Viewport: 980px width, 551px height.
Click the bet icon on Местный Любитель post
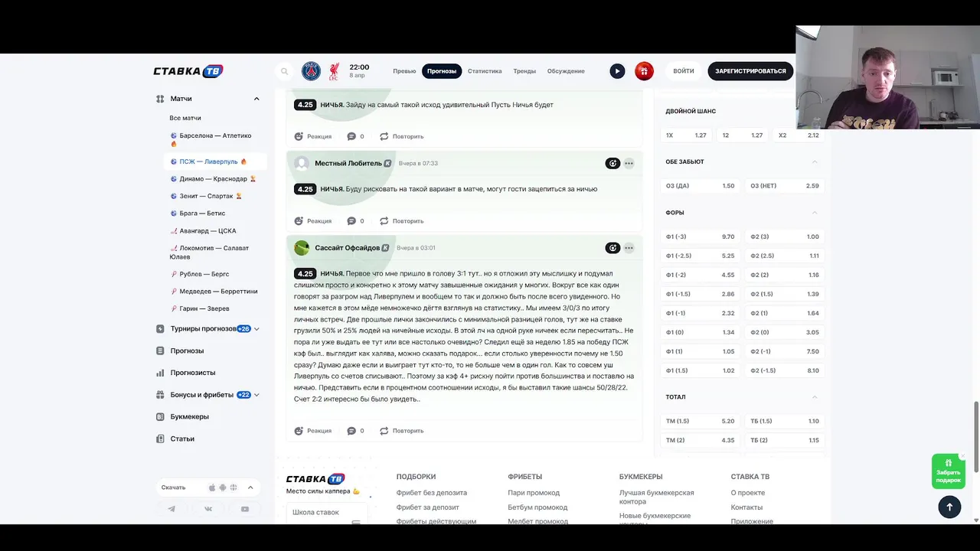612,163
